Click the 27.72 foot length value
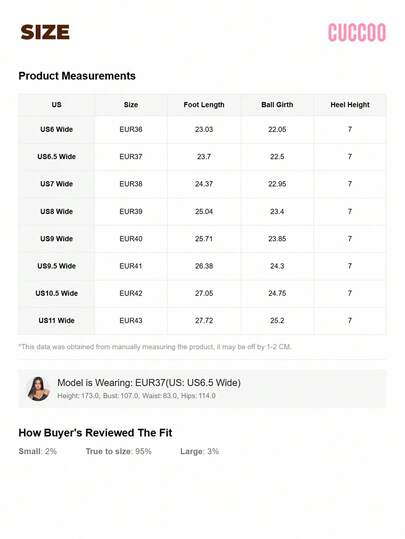405x539 pixels. (x=204, y=320)
